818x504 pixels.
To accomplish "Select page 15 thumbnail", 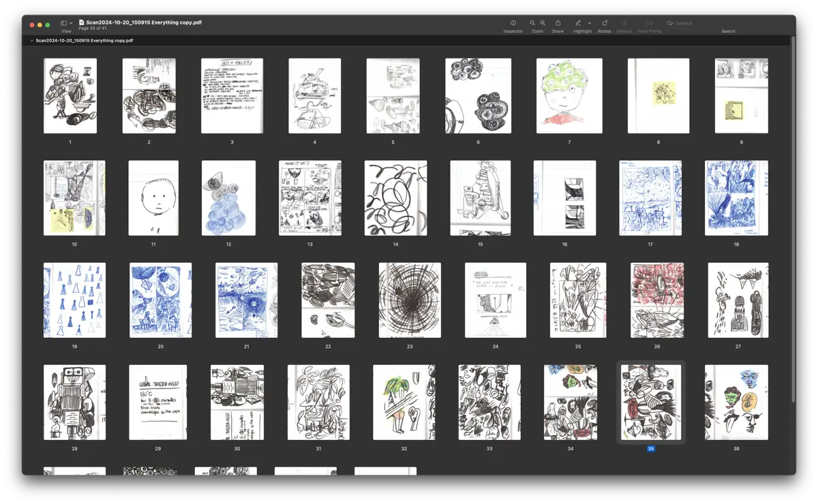I will tap(481, 198).
